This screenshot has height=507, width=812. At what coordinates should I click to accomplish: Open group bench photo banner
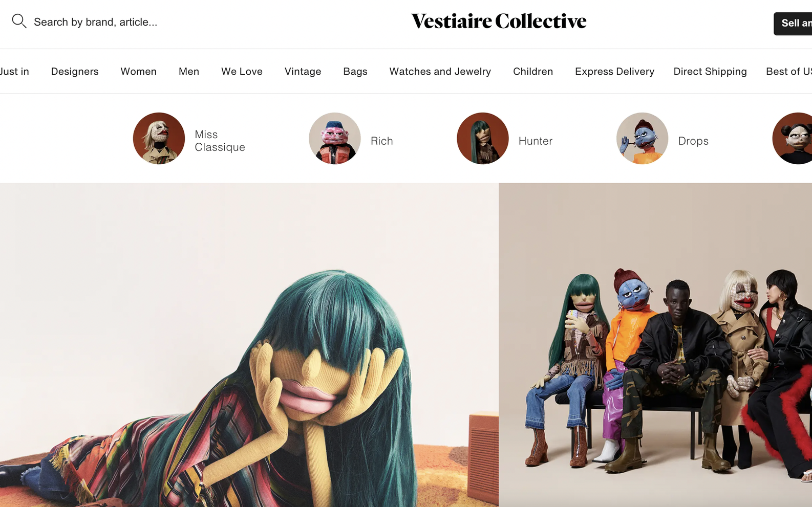pyautogui.click(x=655, y=345)
